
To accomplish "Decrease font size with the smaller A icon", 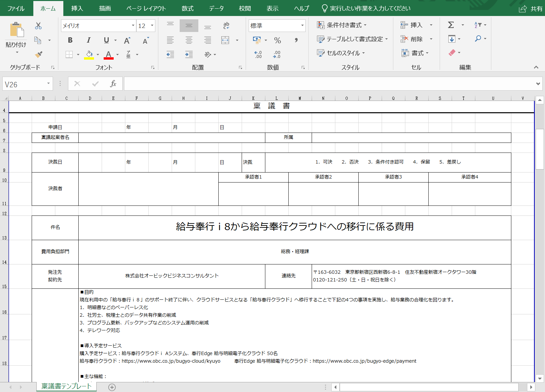I will pyautogui.click(x=146, y=41).
